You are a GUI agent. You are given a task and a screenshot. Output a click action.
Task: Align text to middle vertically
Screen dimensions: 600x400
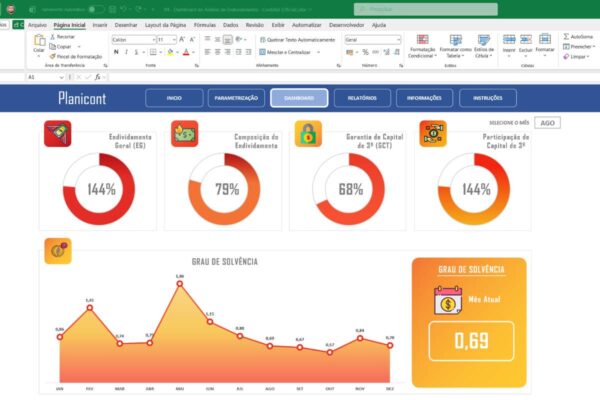(217, 39)
